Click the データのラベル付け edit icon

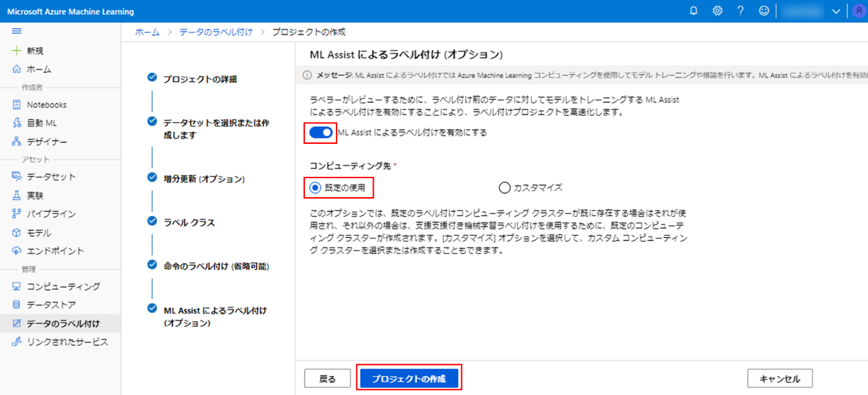tap(17, 323)
